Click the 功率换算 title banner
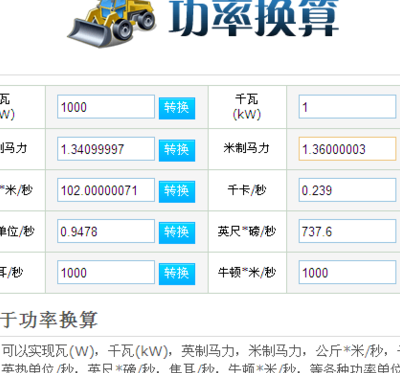Viewport: 400px width, 373px height. coord(254,18)
